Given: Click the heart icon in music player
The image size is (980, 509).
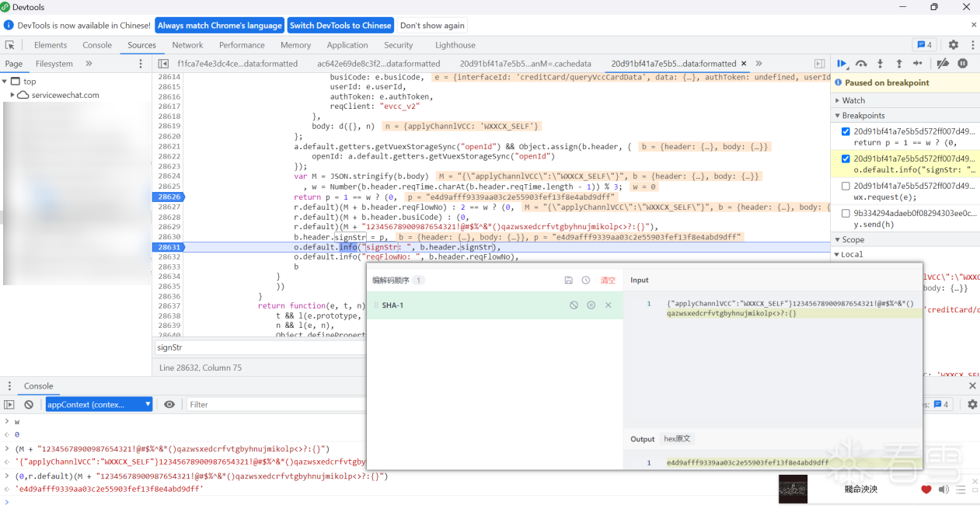Looking at the screenshot, I should [926, 490].
